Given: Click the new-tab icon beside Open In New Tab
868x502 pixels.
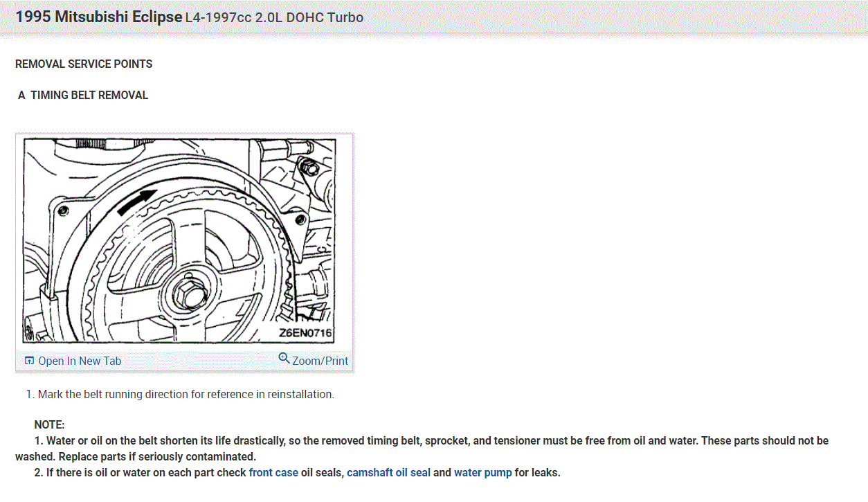Looking at the screenshot, I should click(29, 361).
